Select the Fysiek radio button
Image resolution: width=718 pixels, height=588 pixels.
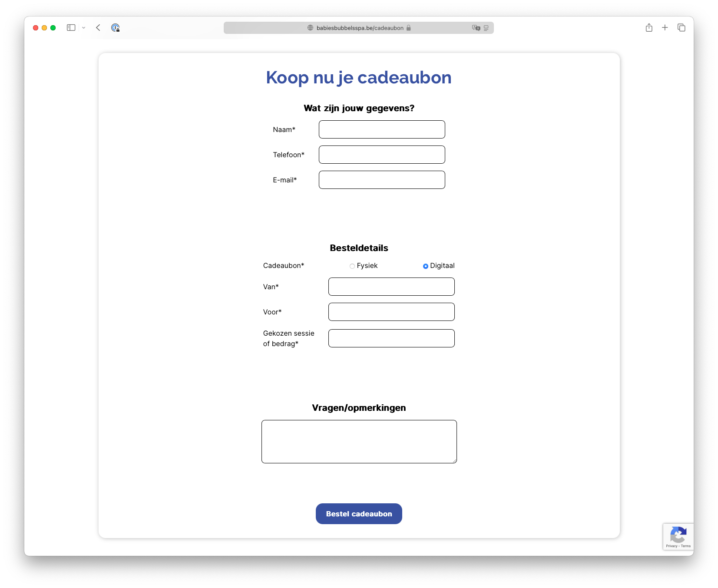click(x=352, y=266)
